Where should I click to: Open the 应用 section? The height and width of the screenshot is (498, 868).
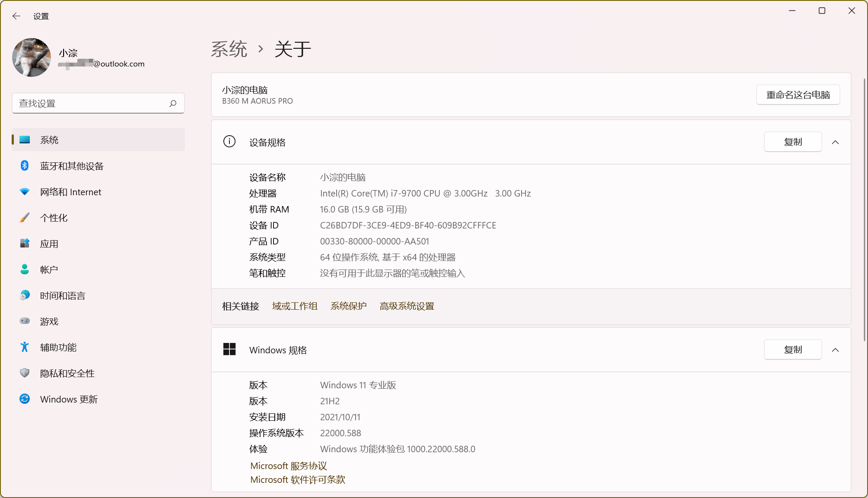(x=50, y=244)
